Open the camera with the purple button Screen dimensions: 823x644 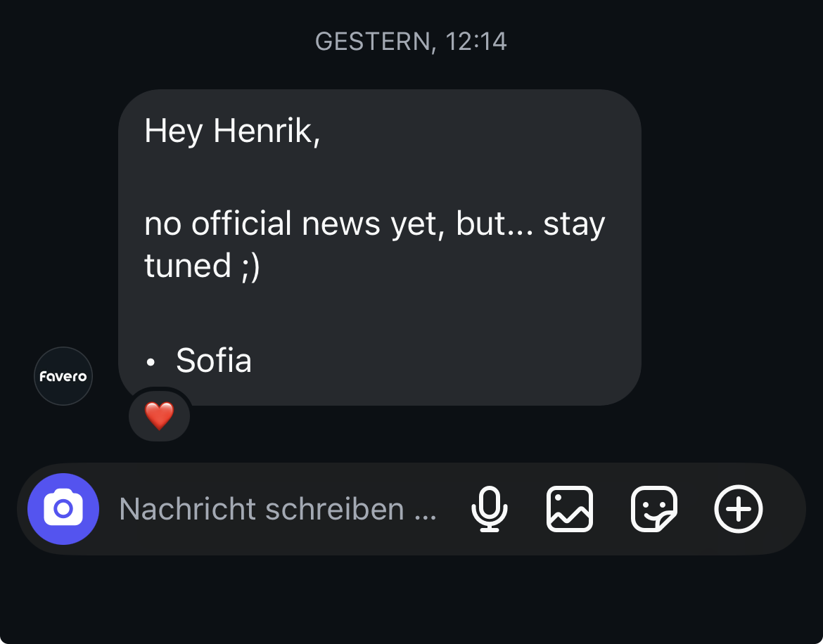[63, 509]
